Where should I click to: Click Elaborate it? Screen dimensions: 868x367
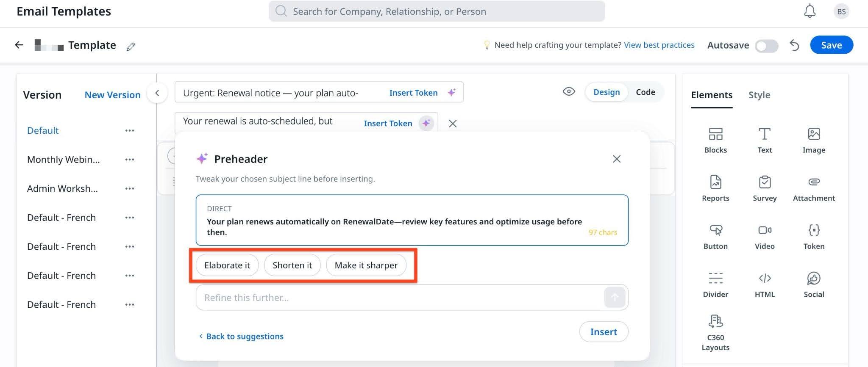click(227, 265)
